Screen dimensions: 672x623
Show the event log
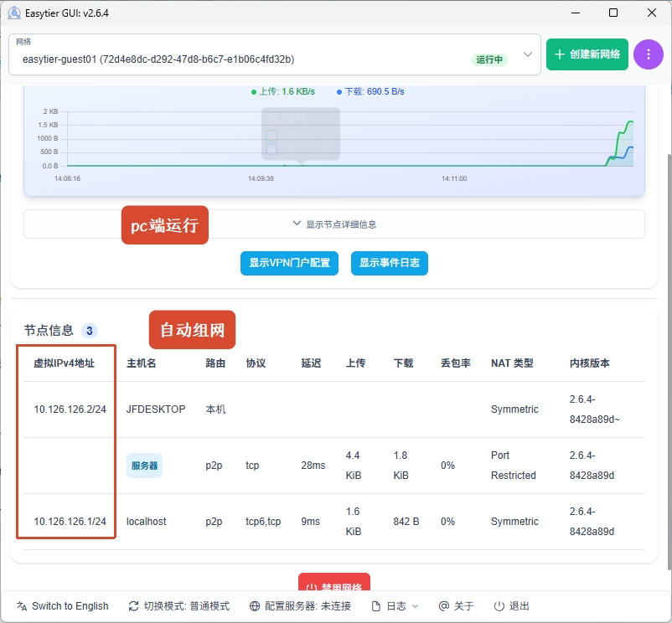pyautogui.click(x=389, y=263)
